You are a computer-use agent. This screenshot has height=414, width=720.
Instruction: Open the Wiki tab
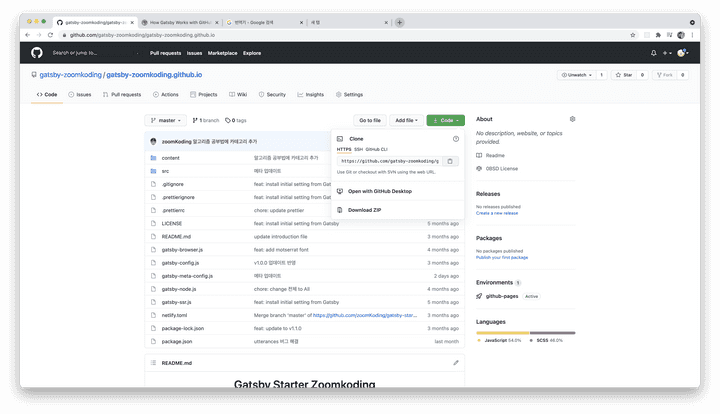[x=238, y=95]
